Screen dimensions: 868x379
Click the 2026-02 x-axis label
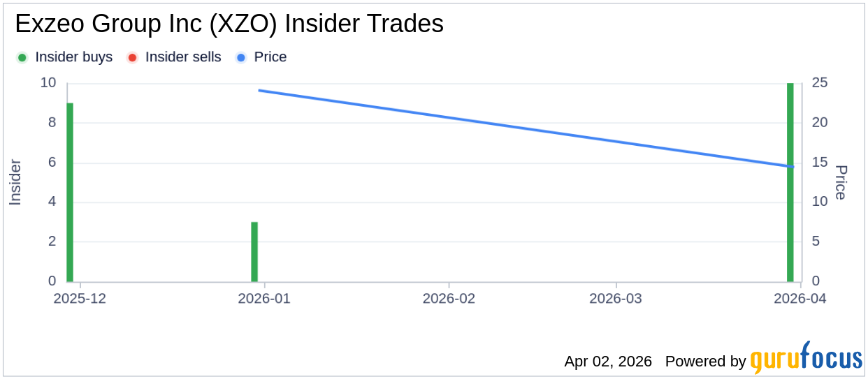coord(449,298)
